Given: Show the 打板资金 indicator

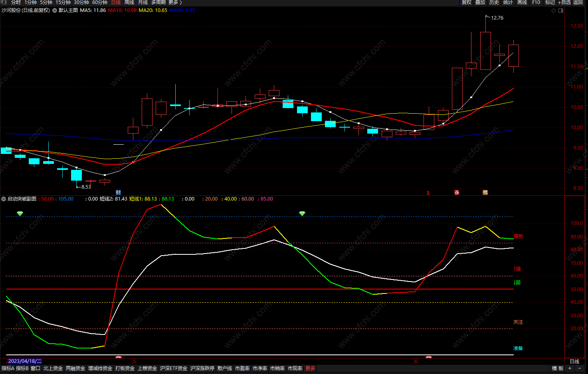Looking at the screenshot, I should pos(125,368).
